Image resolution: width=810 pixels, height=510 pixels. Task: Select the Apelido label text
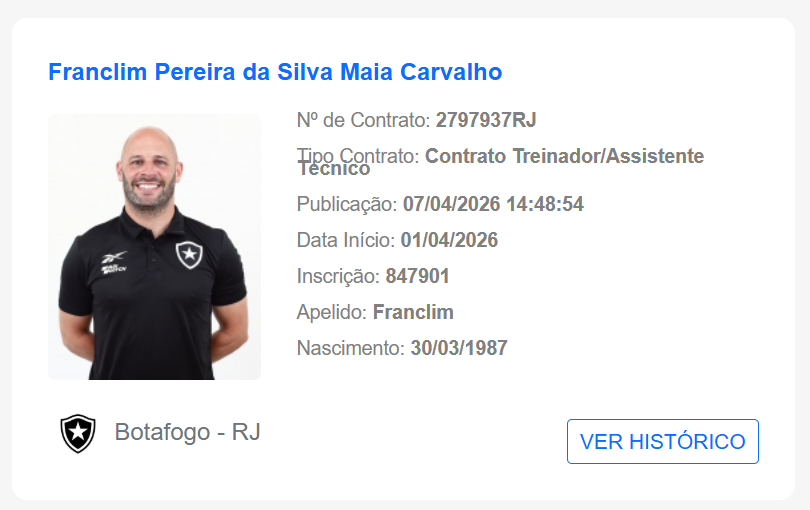pyautogui.click(x=331, y=312)
